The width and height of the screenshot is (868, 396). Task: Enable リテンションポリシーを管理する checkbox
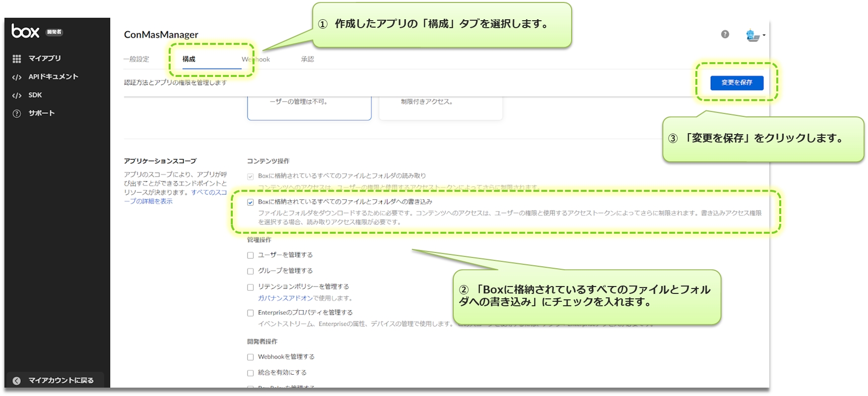point(251,287)
